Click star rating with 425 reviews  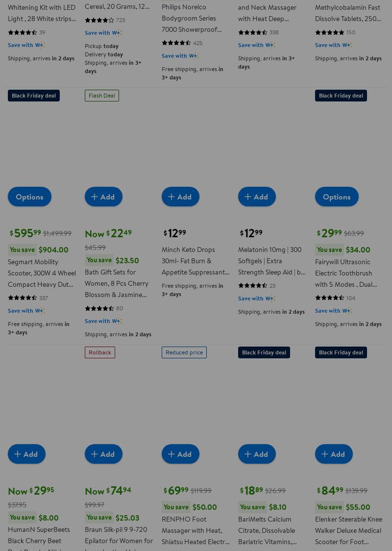(176, 43)
